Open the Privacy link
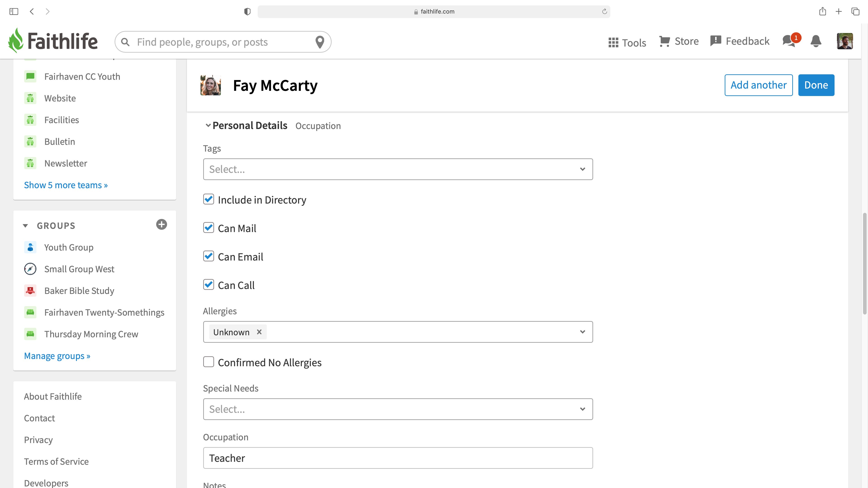The height and width of the screenshot is (488, 868). point(38,440)
